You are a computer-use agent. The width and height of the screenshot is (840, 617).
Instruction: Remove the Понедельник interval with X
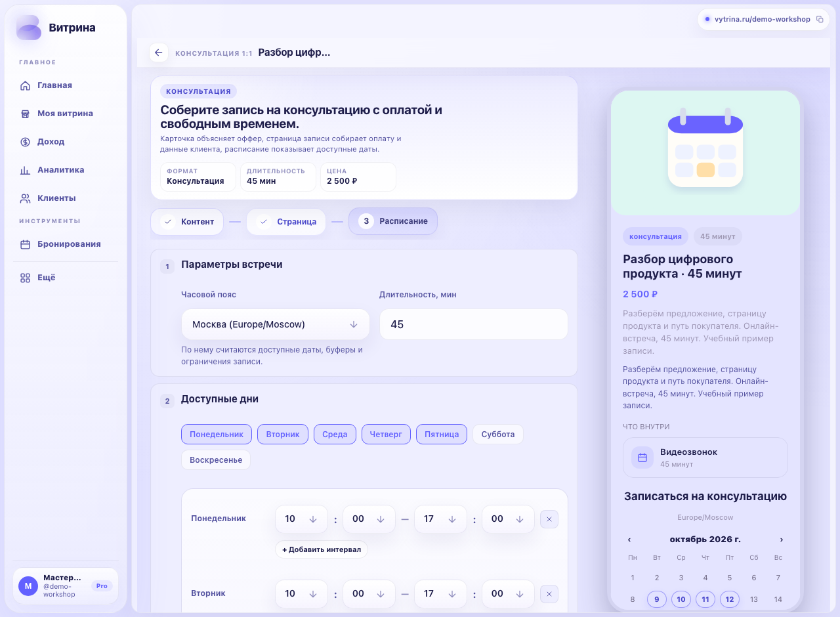[x=549, y=520]
